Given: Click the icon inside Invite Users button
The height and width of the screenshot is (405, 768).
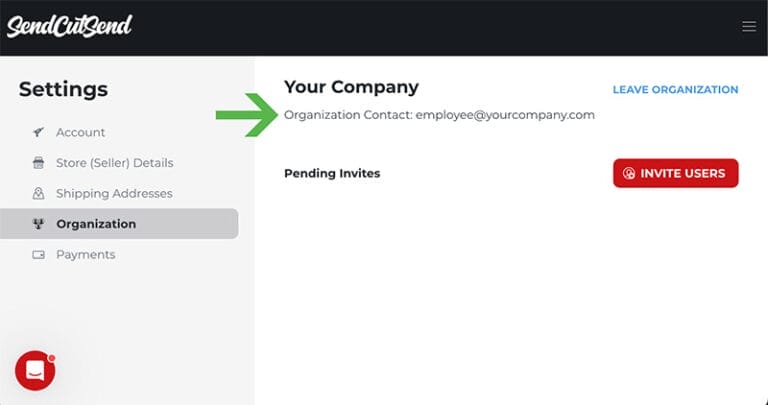Looking at the screenshot, I should click(x=629, y=173).
